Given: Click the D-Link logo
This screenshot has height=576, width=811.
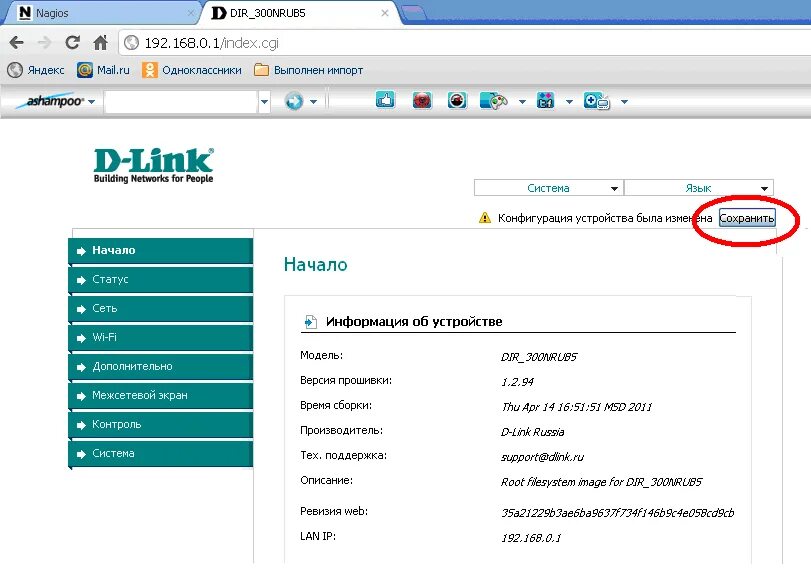Looking at the screenshot, I should (154, 165).
